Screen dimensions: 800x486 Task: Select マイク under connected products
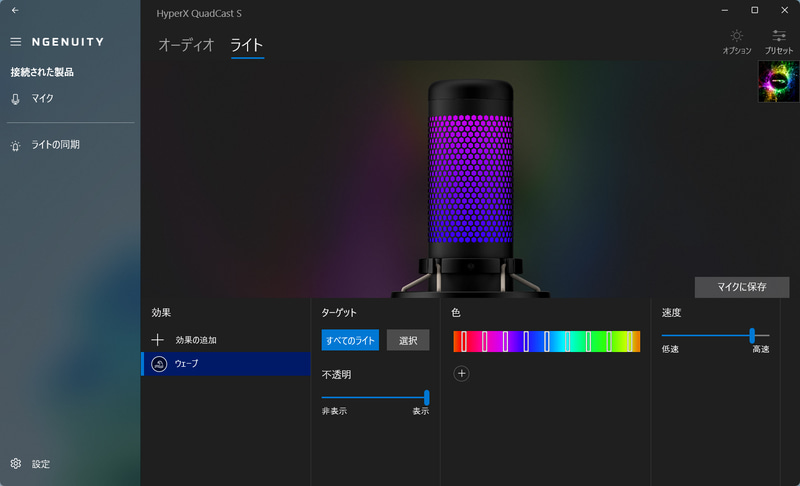(x=42, y=98)
